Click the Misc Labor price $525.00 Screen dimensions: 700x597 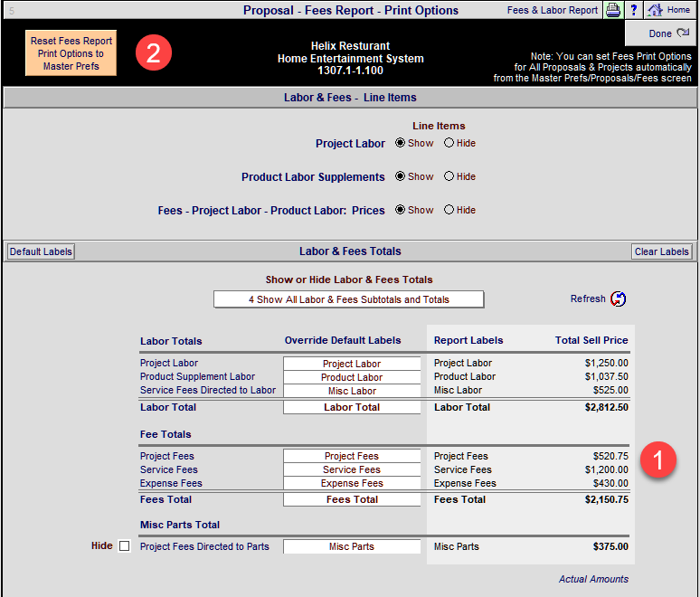[x=610, y=390]
